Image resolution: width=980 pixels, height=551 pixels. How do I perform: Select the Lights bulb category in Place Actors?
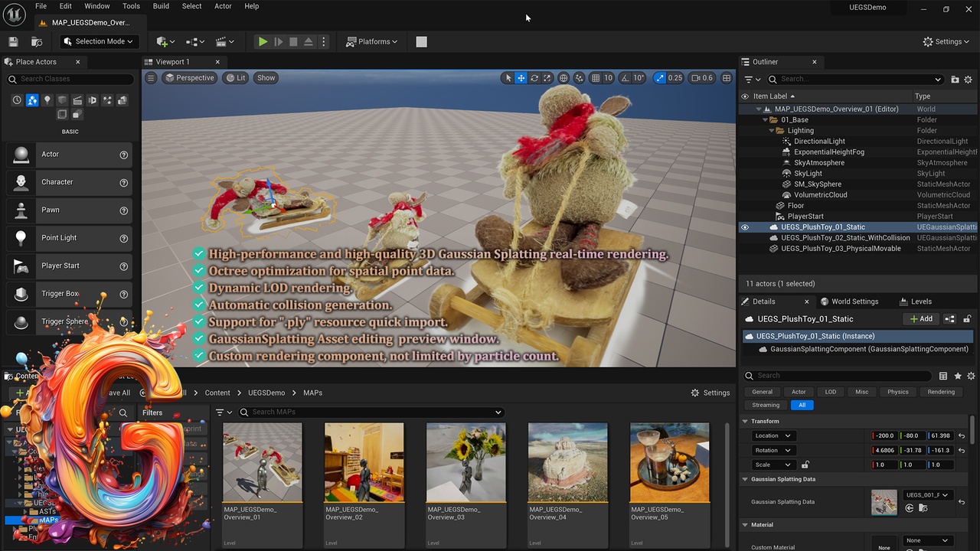pos(47,100)
